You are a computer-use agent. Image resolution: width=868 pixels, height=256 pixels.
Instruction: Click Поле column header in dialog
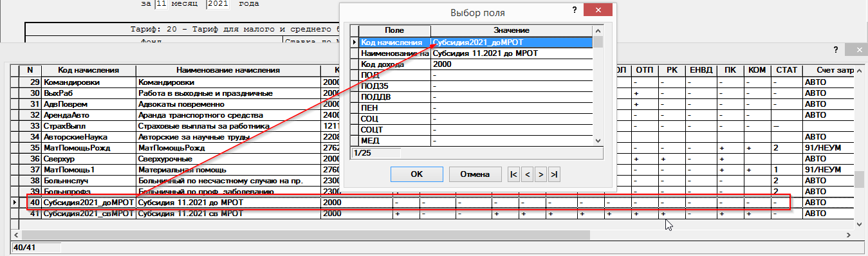pos(394,30)
